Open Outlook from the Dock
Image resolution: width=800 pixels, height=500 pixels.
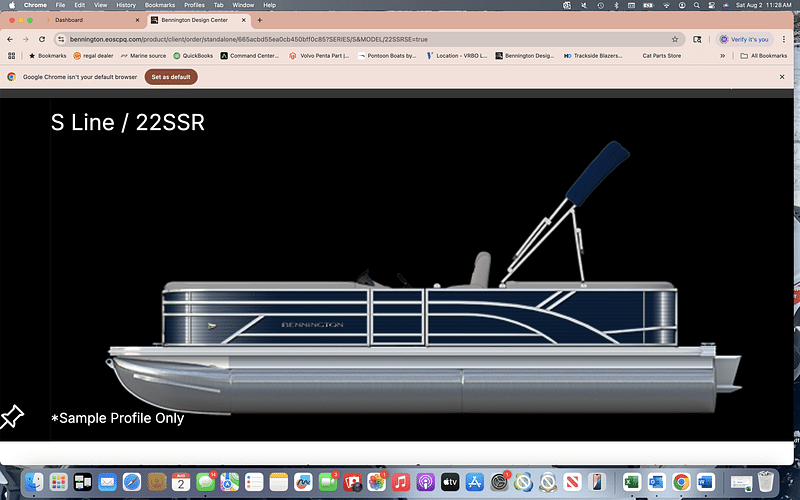(656, 482)
